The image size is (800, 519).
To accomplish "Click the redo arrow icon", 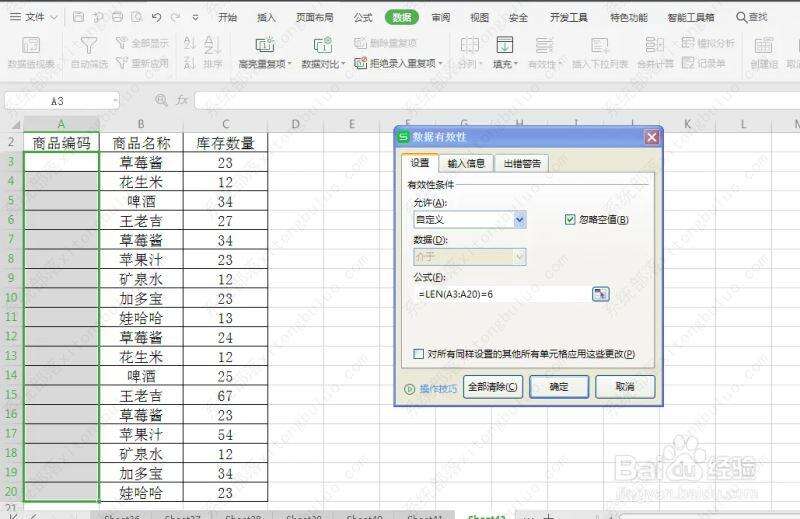I will click(176, 17).
